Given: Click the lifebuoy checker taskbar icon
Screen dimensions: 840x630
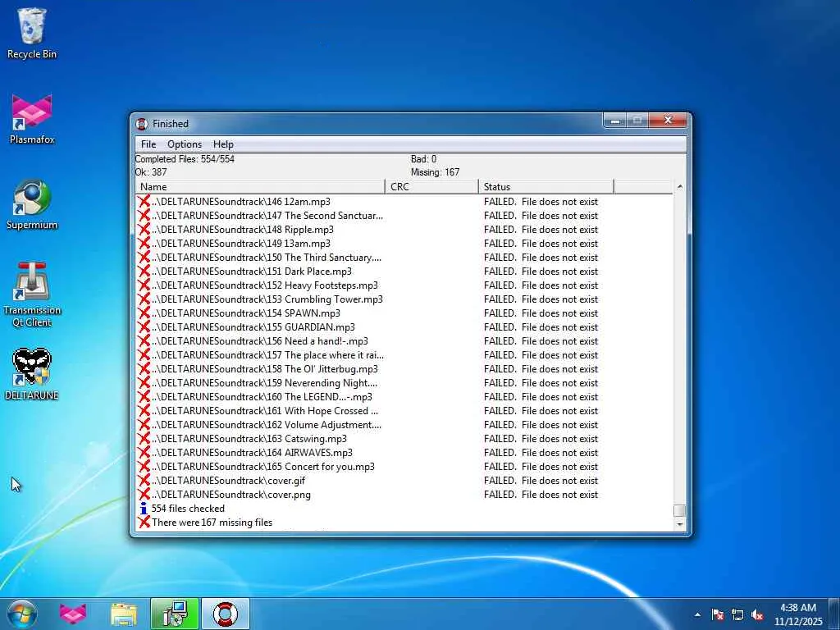Looking at the screenshot, I should click(225, 614).
